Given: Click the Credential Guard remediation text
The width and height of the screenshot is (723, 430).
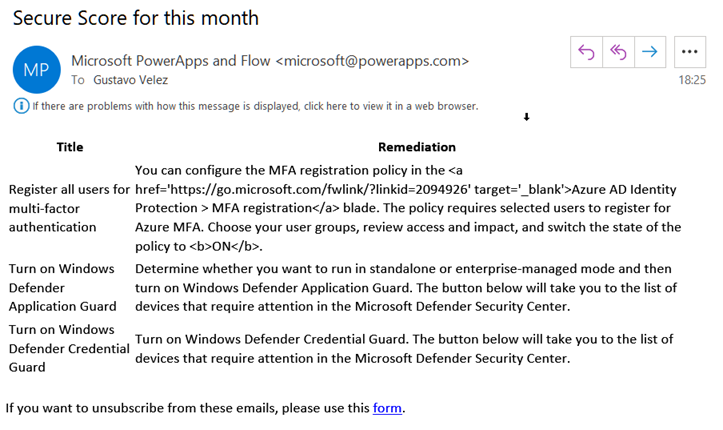Looking at the screenshot, I should [404, 349].
